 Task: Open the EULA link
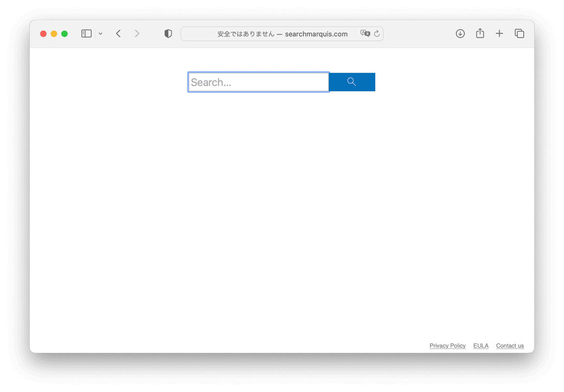[x=481, y=346]
